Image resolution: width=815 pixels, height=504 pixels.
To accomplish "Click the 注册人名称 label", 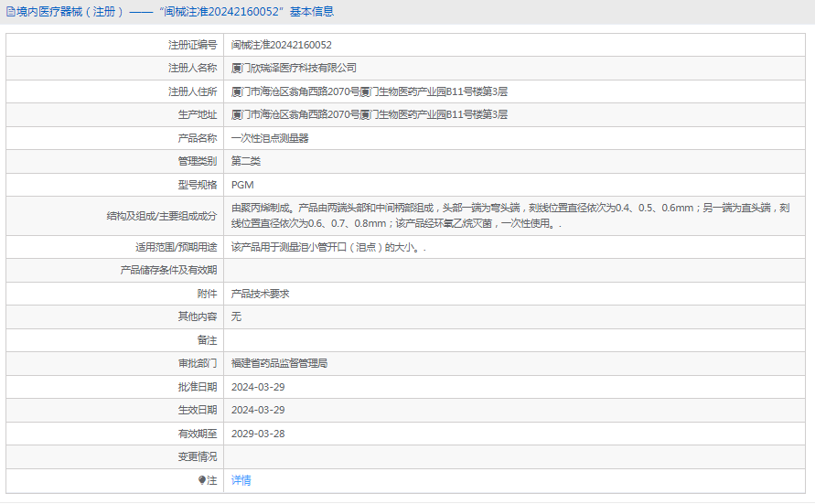I will point(192,68).
